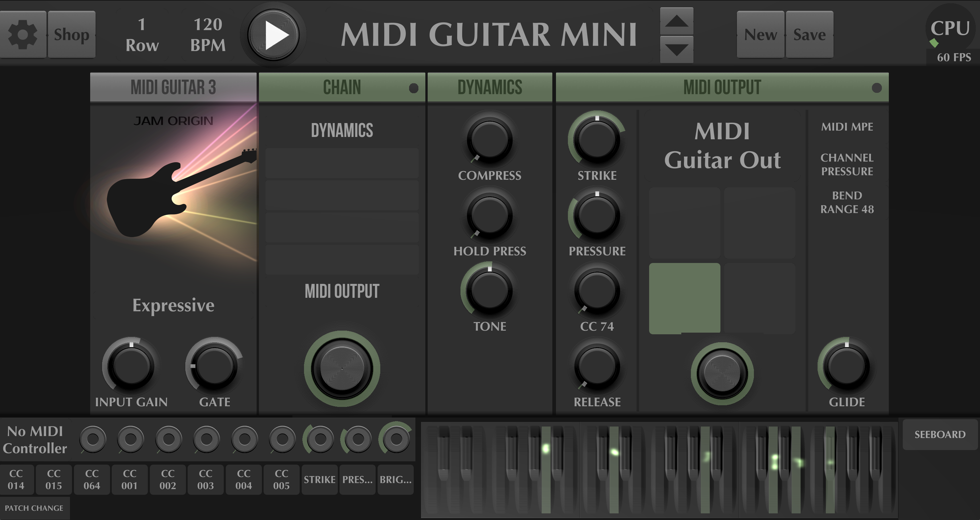Viewport: 980px width, 520px height.
Task: Open the Expressive tracking mode selector
Action: [x=173, y=305]
